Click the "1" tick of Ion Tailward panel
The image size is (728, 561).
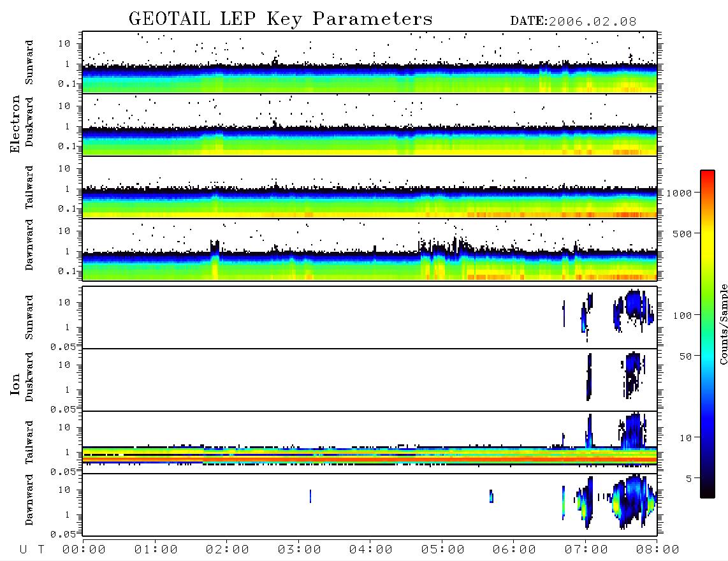pyautogui.click(x=68, y=453)
